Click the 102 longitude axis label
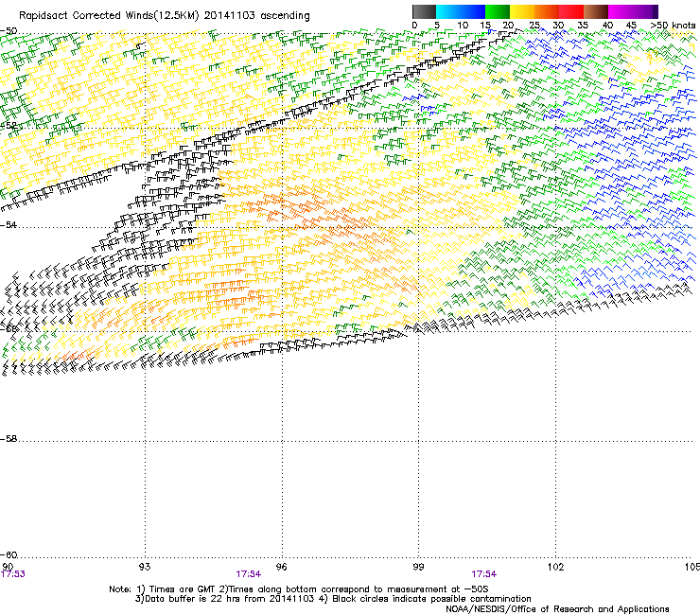The width and height of the screenshot is (700, 615). tap(556, 567)
